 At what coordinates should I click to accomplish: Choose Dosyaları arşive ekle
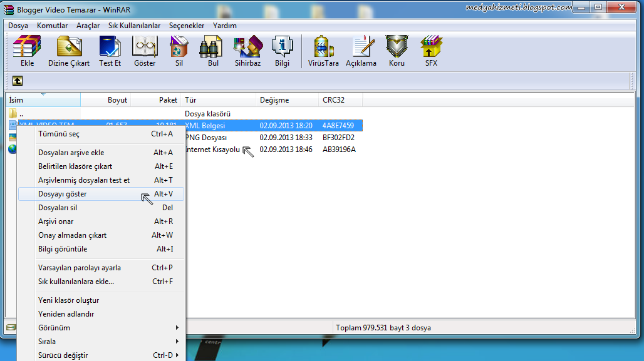[101, 153]
